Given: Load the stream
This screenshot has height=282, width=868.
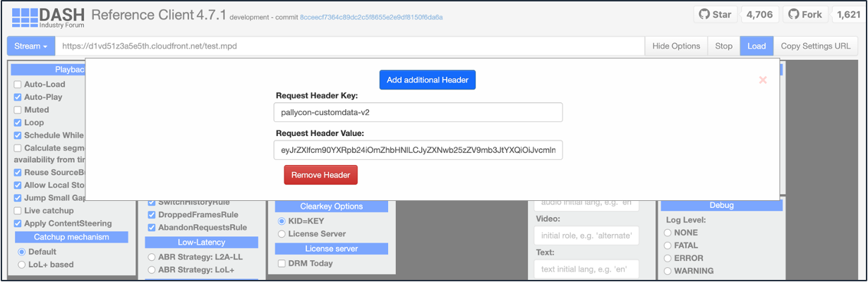Looking at the screenshot, I should tap(757, 46).
